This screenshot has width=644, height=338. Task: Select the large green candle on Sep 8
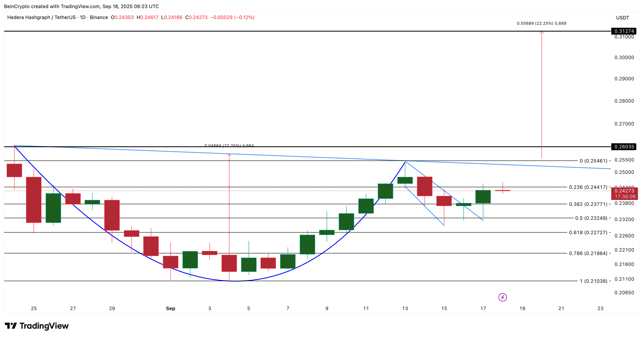(x=307, y=244)
